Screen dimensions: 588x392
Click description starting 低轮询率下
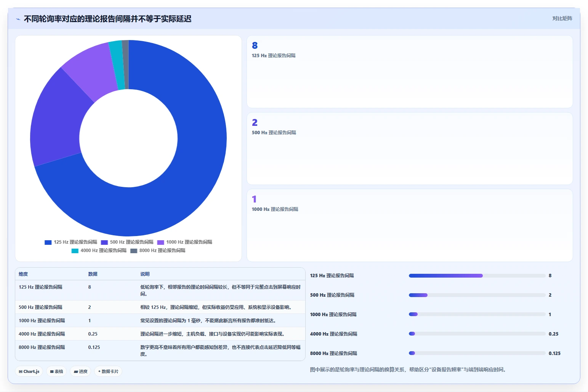coord(220,291)
